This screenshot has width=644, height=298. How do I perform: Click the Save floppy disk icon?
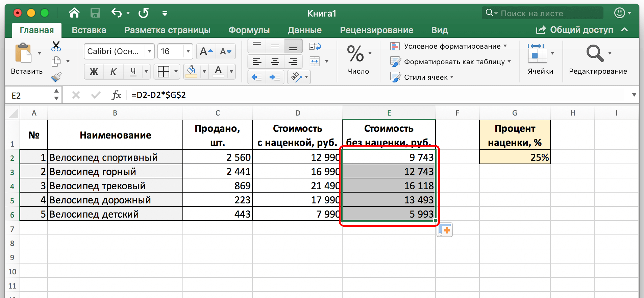tap(95, 13)
